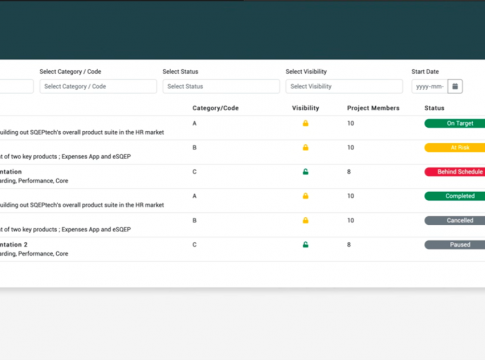The image size is (485, 360).
Task: Click category A in the On Target row
Action: [x=194, y=123]
